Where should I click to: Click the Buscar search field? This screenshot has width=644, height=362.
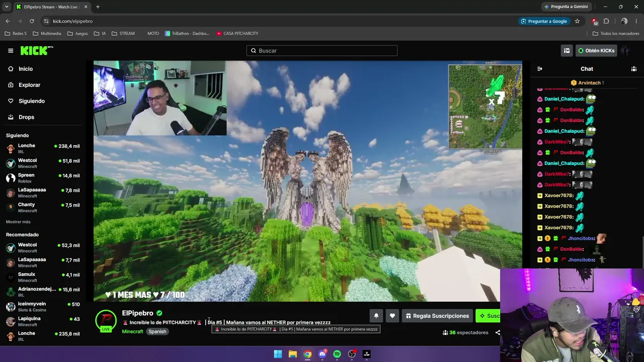(322, 51)
